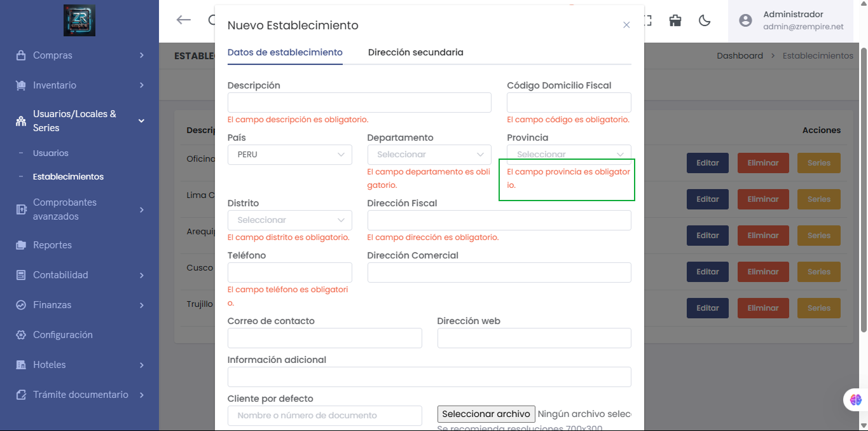Viewport: 868px width, 431px height.
Task: Open the Finanzas sidebar entry
Action: pos(51,304)
